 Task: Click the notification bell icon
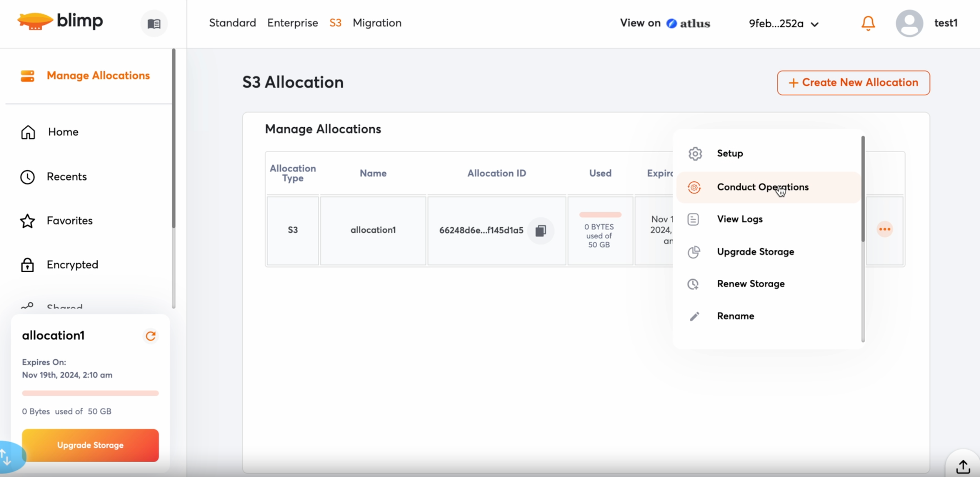(868, 23)
